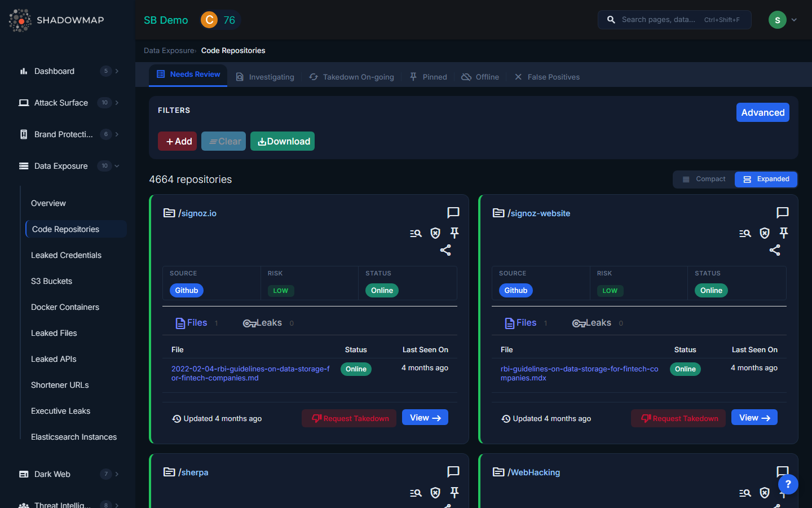The width and height of the screenshot is (812, 508).
Task: Expand the Data Exposure sidebar section chevron
Action: coord(117,166)
